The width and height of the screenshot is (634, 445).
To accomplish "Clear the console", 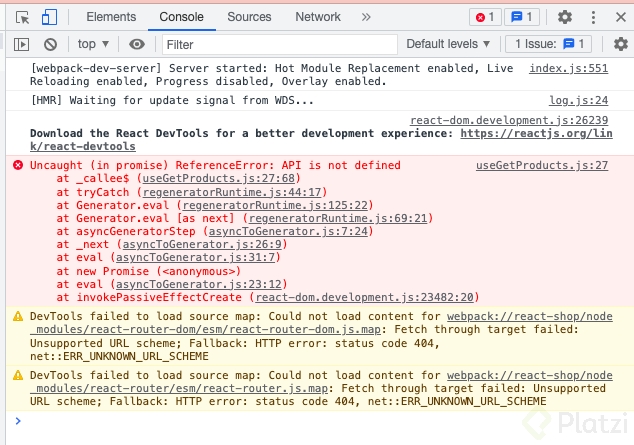I will point(51,44).
